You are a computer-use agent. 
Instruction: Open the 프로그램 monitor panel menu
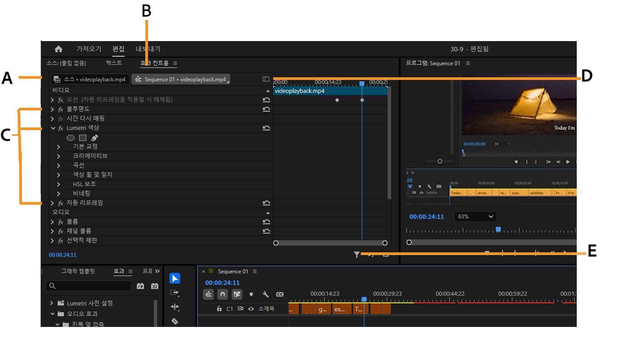[468, 63]
